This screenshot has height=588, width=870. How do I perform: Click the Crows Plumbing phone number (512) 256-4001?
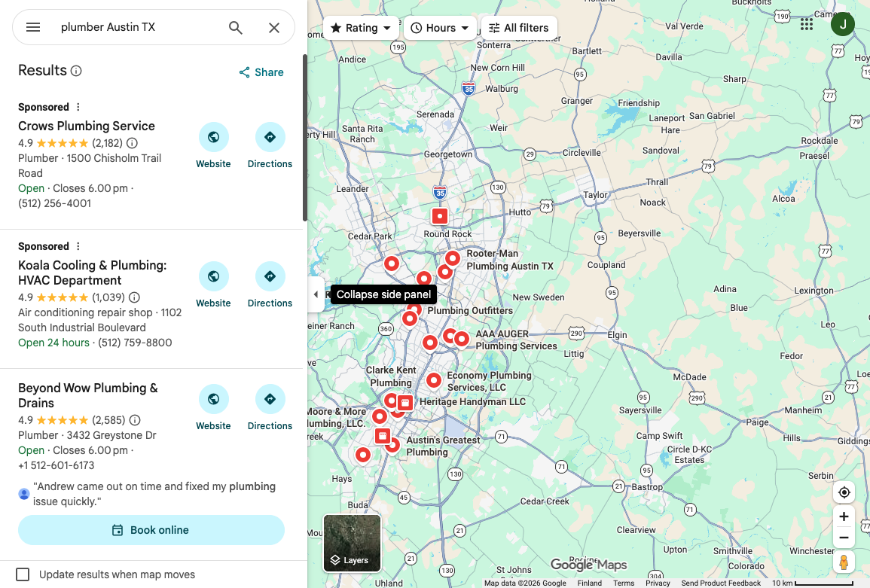click(x=54, y=203)
